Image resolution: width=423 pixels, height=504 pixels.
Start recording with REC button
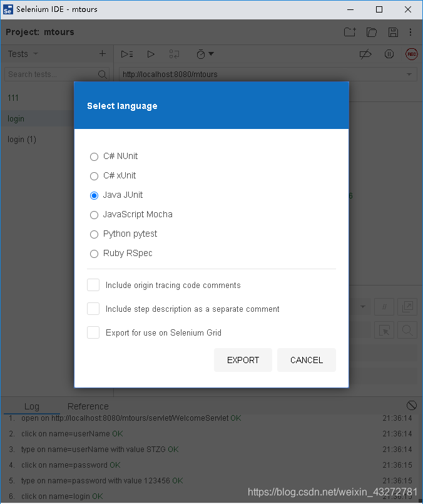click(x=412, y=54)
